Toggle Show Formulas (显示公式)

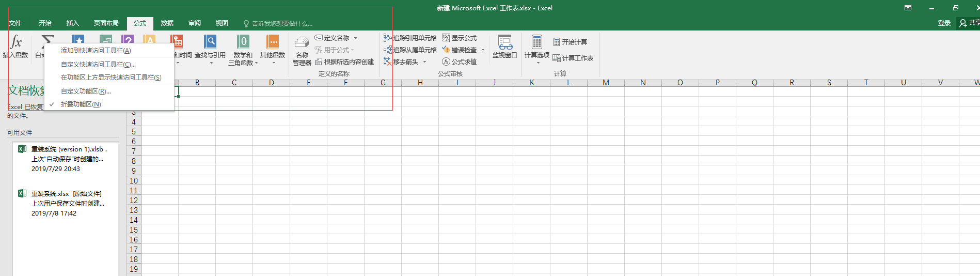coord(460,38)
